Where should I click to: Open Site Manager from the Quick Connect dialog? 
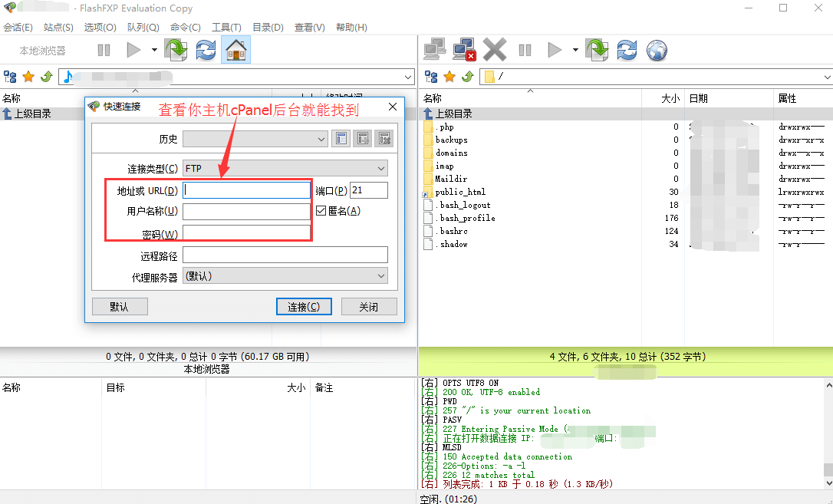341,139
